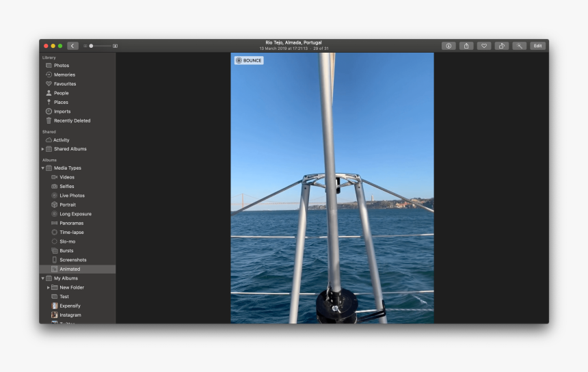
Task: Select My Albums folder
Action: (77, 278)
